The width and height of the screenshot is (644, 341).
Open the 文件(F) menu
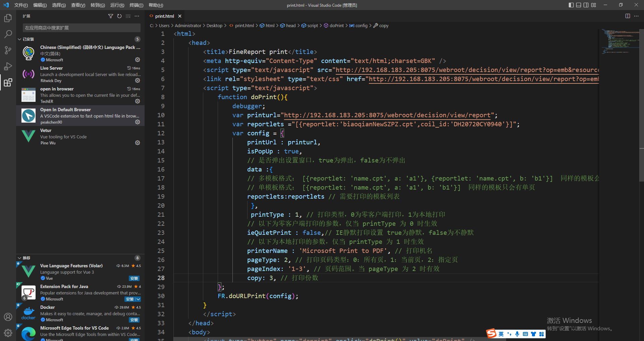pos(21,5)
